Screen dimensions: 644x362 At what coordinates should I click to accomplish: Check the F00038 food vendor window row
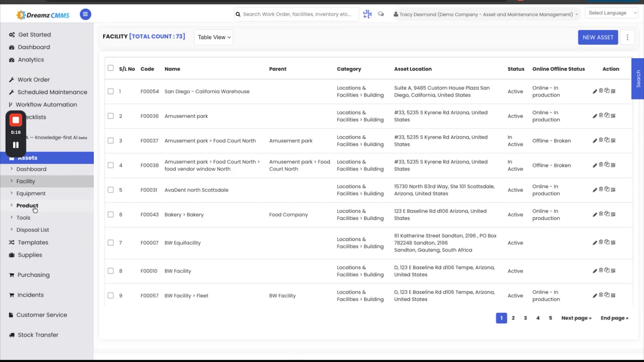(x=111, y=165)
